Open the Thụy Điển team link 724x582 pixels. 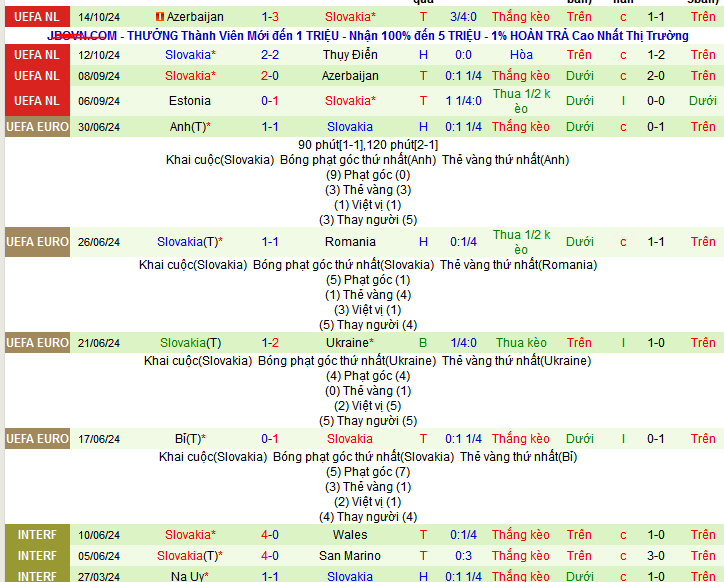(x=350, y=54)
